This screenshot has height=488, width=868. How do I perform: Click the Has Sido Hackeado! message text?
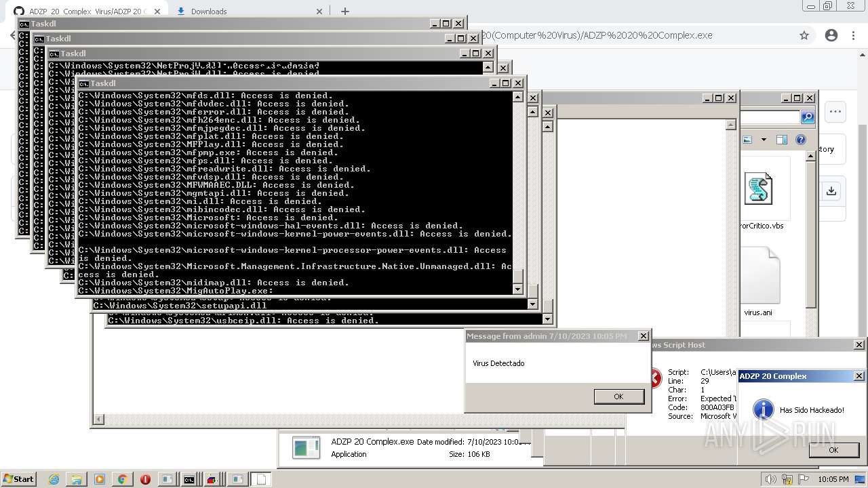point(812,410)
